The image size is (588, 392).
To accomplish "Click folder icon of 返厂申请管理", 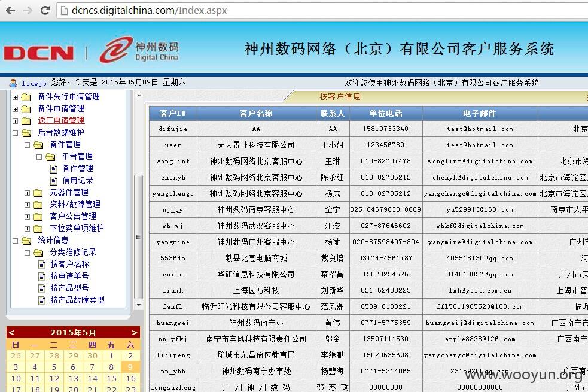I will pos(26,121).
